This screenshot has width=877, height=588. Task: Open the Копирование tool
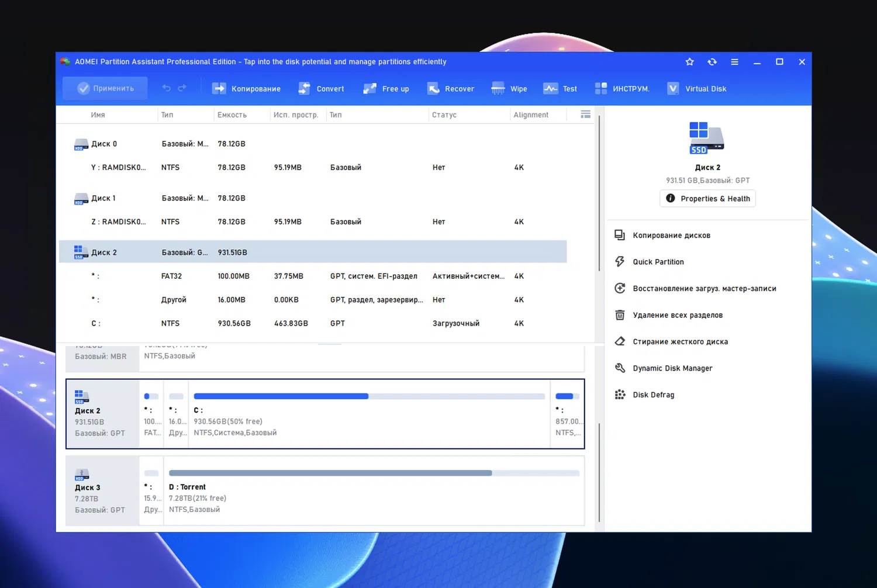pyautogui.click(x=246, y=88)
